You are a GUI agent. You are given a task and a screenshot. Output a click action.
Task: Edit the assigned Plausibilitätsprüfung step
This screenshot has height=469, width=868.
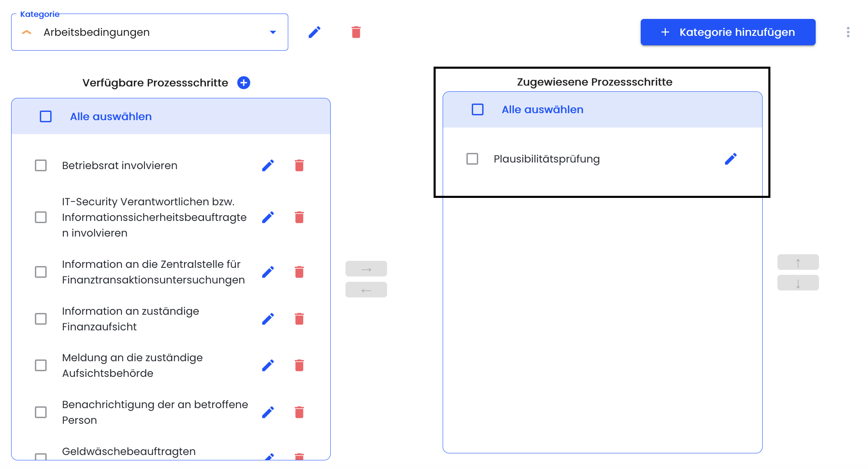(x=731, y=159)
